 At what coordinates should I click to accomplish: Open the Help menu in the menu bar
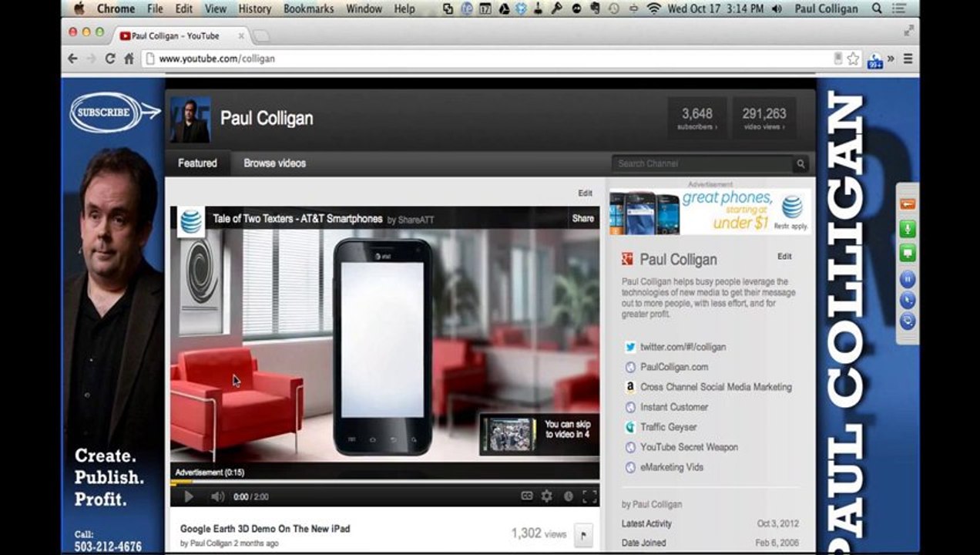pos(404,9)
